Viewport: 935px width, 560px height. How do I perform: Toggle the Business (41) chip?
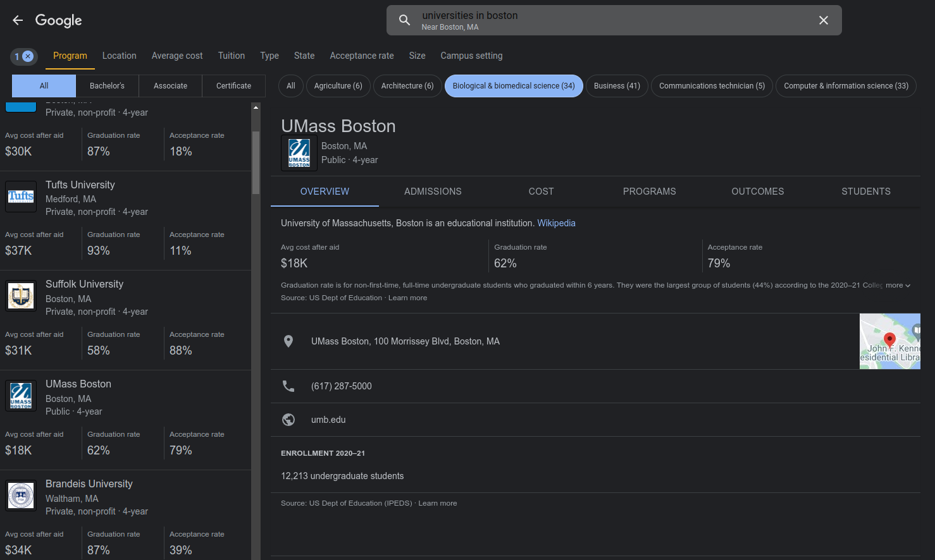(617, 86)
